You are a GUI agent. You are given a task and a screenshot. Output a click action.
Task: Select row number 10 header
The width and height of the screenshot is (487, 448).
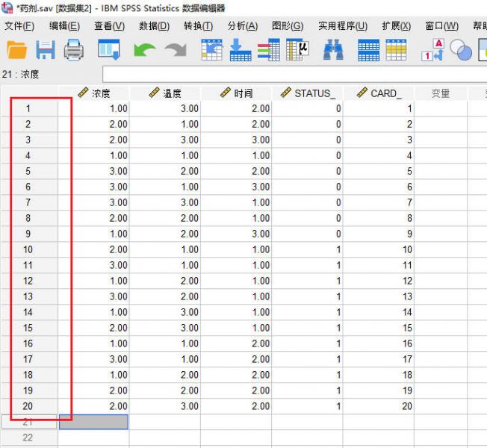pyautogui.click(x=28, y=249)
